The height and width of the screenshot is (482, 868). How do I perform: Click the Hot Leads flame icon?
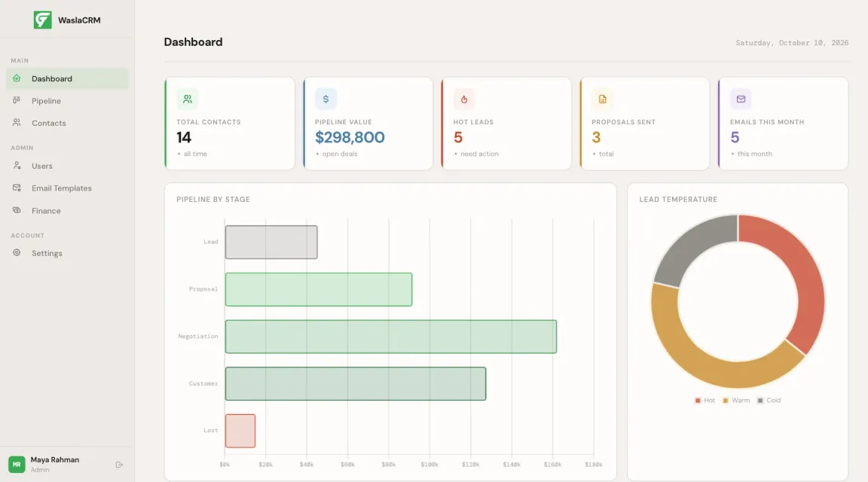coord(464,99)
